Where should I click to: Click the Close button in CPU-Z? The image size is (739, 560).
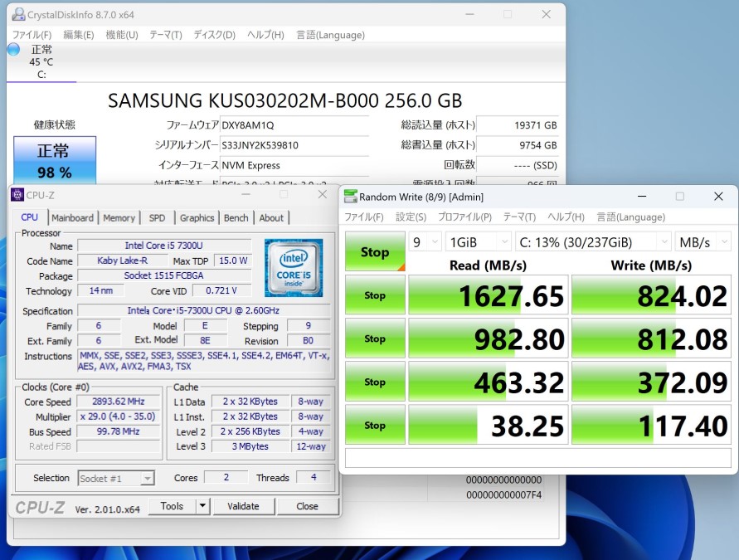click(307, 506)
